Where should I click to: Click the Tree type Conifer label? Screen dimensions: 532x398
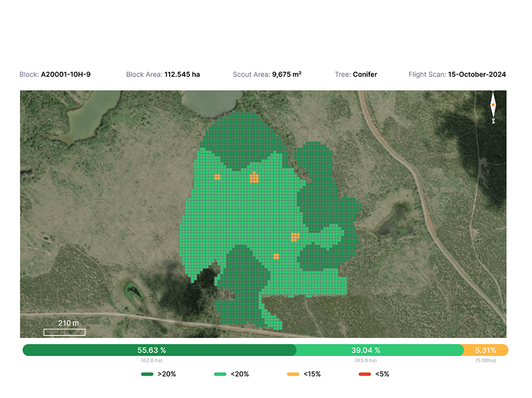pyautogui.click(x=365, y=74)
